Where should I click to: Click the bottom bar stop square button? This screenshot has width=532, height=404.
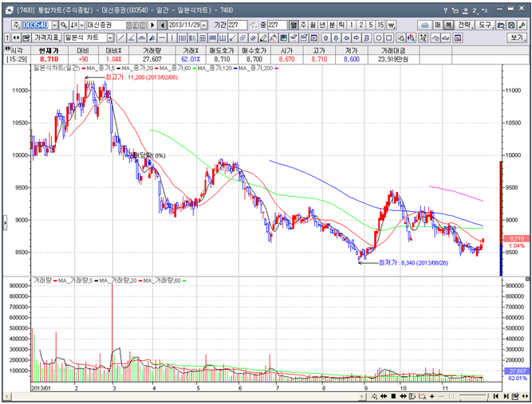pyautogui.click(x=393, y=396)
